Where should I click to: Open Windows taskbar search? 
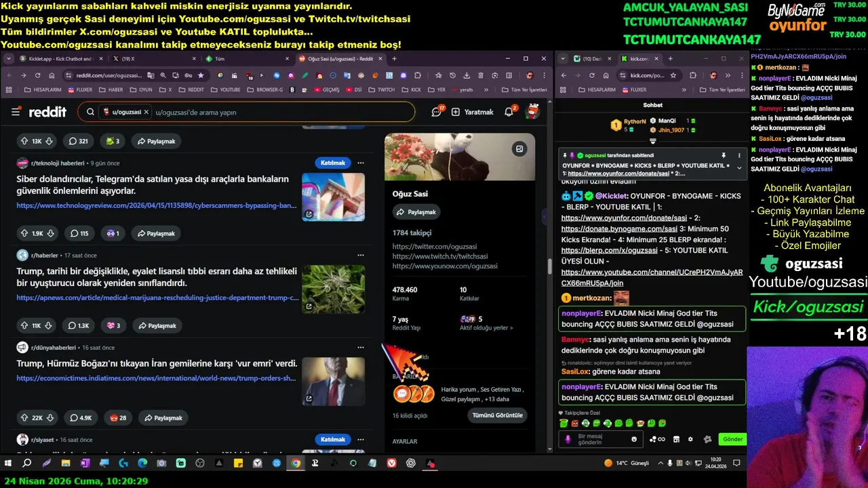pos(27,464)
